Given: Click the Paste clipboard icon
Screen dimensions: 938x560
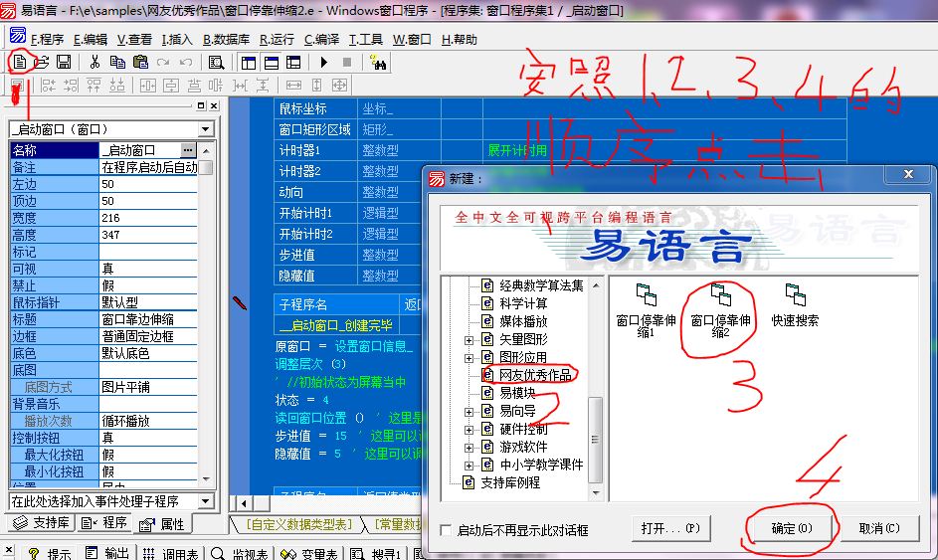Looking at the screenshot, I should (140, 62).
